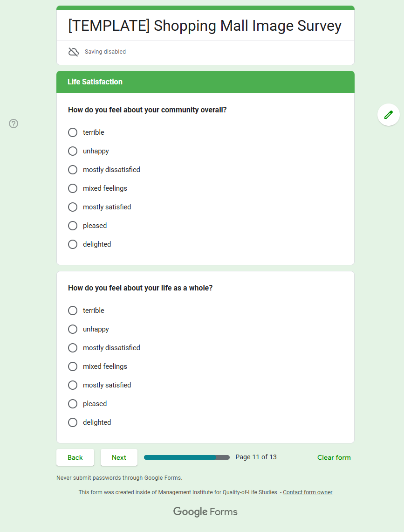Image resolution: width=404 pixels, height=532 pixels.
Task: Click the saving disabled cloud icon
Action: pyautogui.click(x=74, y=52)
